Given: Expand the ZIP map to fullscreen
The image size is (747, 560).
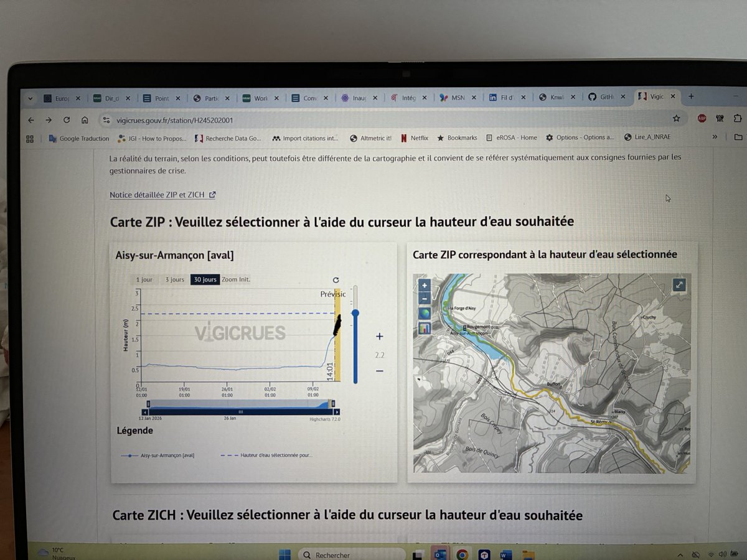Looking at the screenshot, I should [679, 285].
